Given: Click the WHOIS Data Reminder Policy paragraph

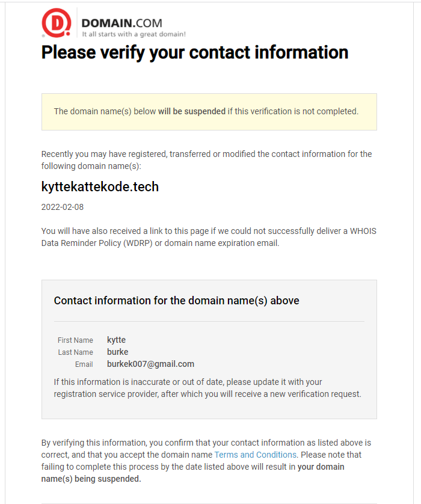Looking at the screenshot, I should point(209,237).
